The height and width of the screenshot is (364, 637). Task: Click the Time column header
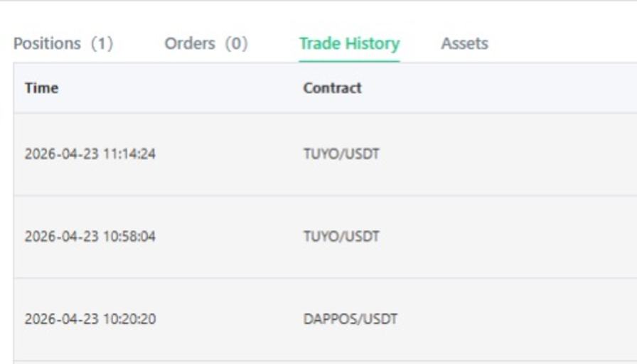point(41,88)
